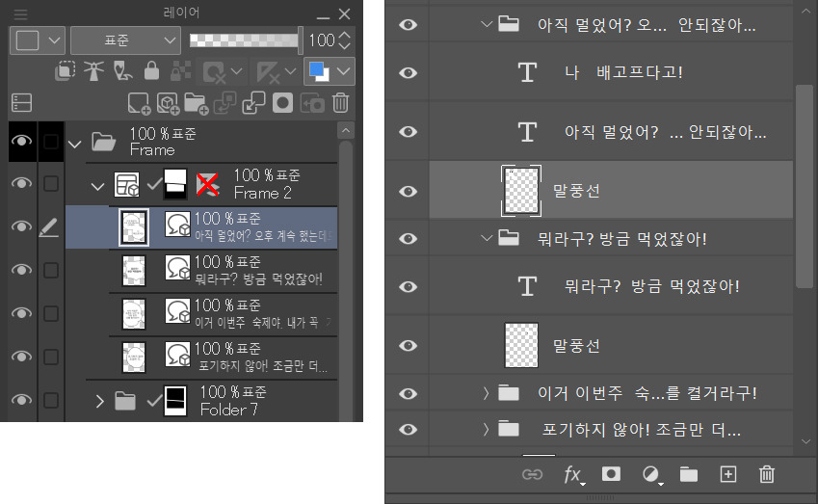This screenshot has height=504, width=818.
Task: Apply mask to layer icon
Action: [312, 103]
